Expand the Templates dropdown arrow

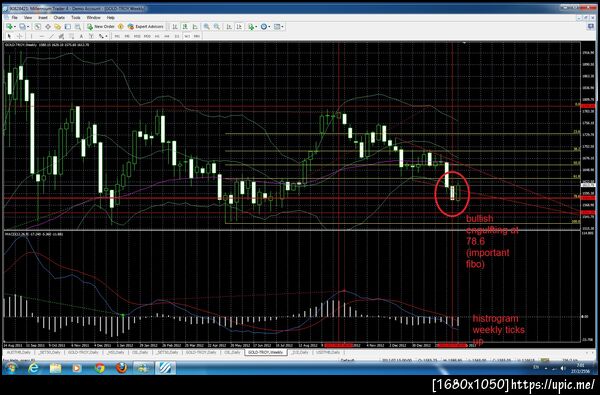(x=282, y=26)
